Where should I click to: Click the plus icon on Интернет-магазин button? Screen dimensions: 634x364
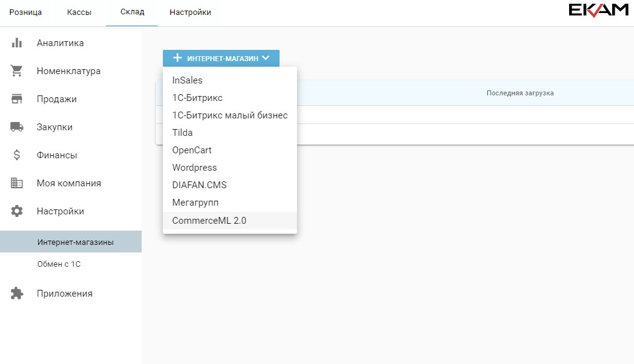[177, 58]
